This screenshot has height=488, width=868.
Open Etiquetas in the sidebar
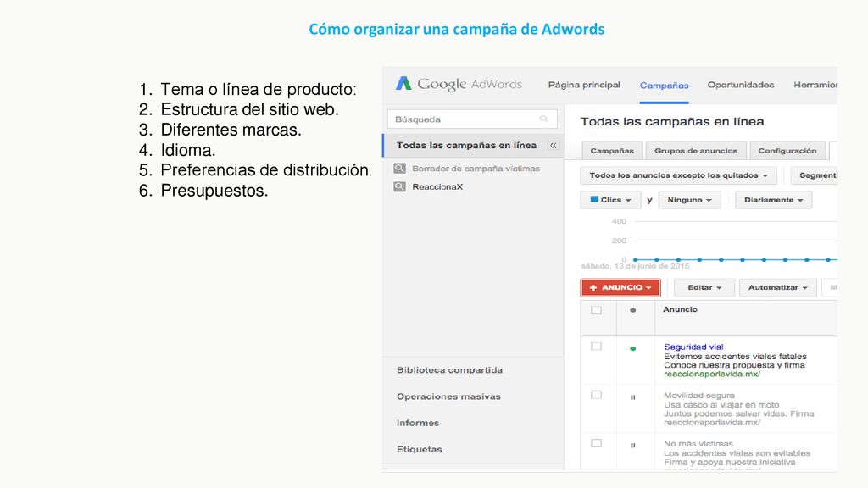[x=419, y=449]
